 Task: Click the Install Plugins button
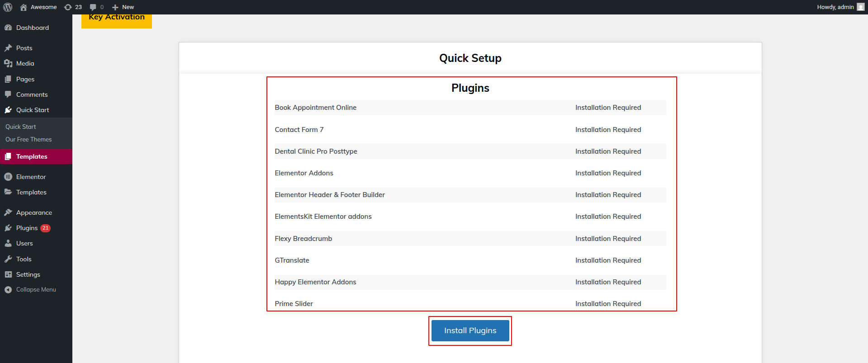470,330
